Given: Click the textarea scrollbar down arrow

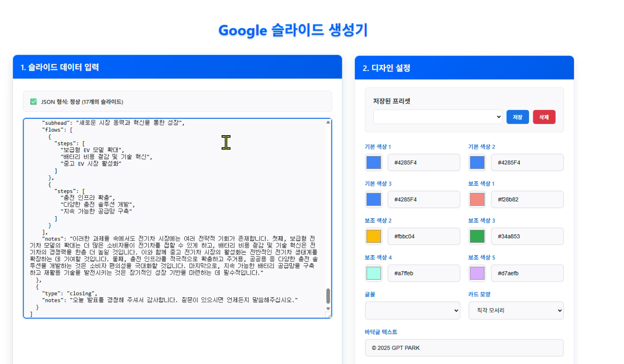Looking at the screenshot, I should [328, 309].
